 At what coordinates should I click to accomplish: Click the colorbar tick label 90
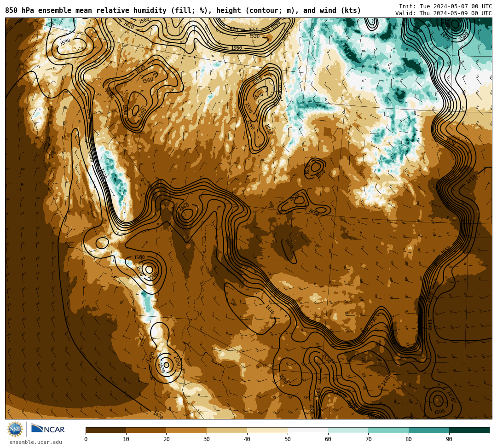449,439
